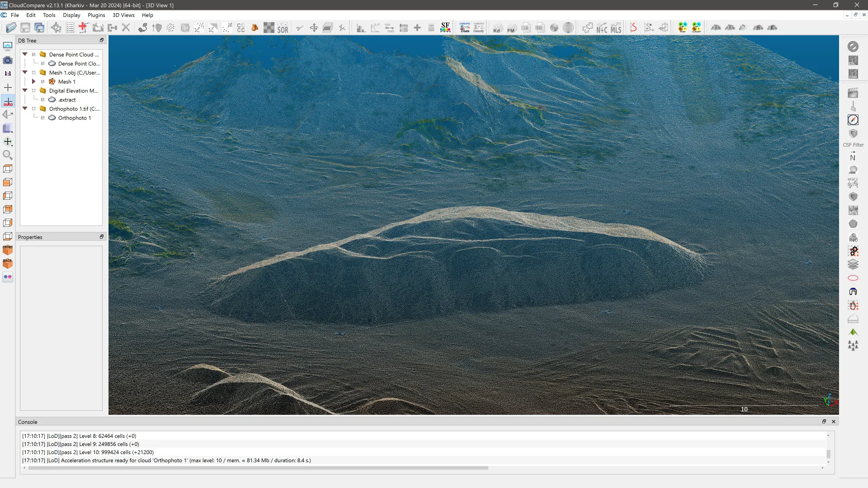Toggle the Orthophoto 1 cloud checkbox
This screenshot has width=868, height=488.
(42, 118)
